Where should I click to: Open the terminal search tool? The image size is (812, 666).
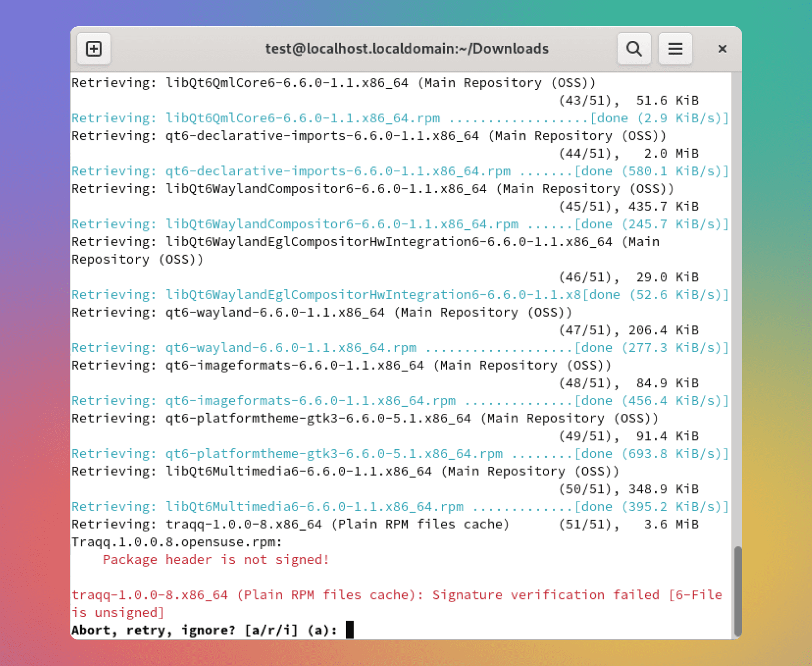pyautogui.click(x=634, y=49)
